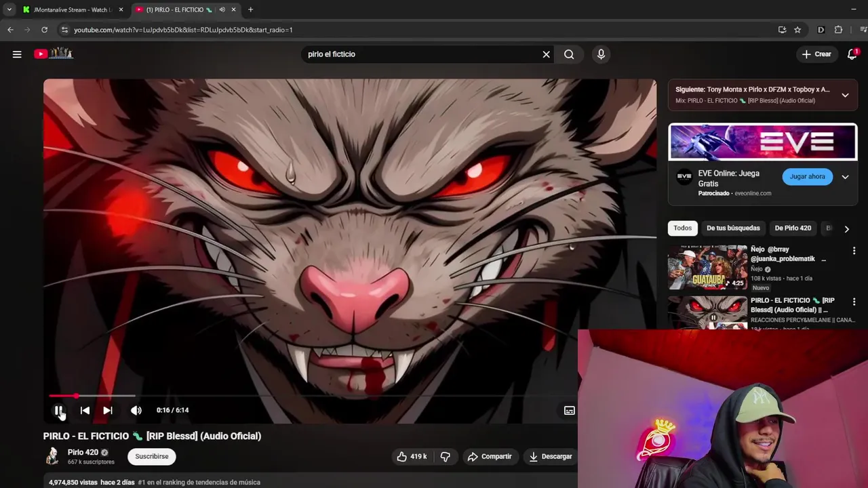Show more filter chips with right arrow
This screenshot has width=868, height=488.
846,228
